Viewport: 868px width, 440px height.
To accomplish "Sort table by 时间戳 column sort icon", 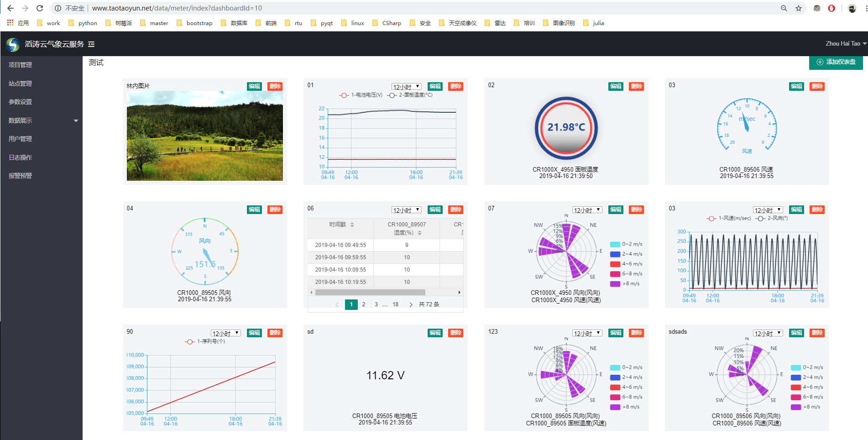I will tap(352, 225).
